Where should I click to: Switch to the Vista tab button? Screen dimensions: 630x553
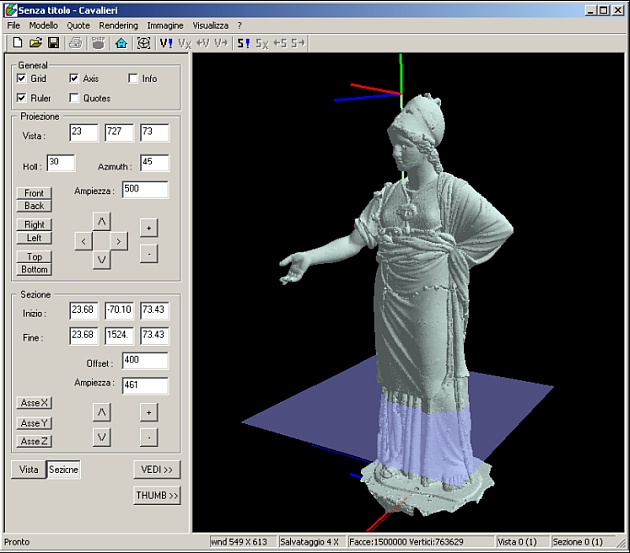coord(29,469)
